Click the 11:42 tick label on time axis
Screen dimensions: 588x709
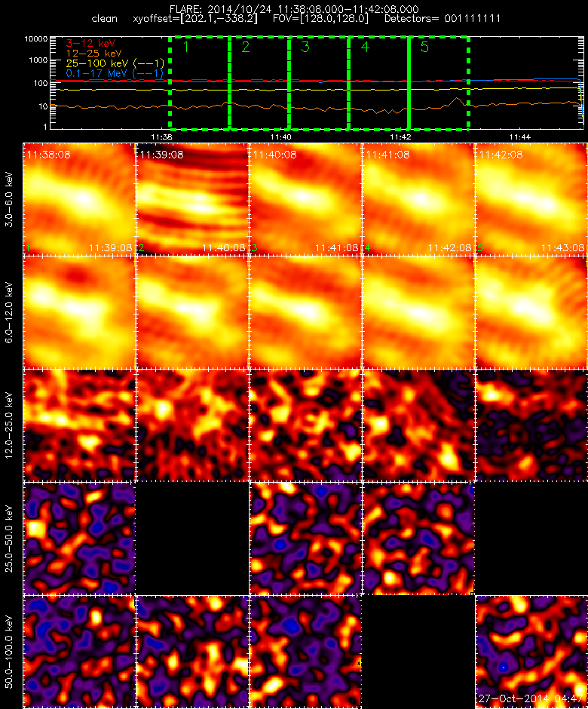coord(400,137)
